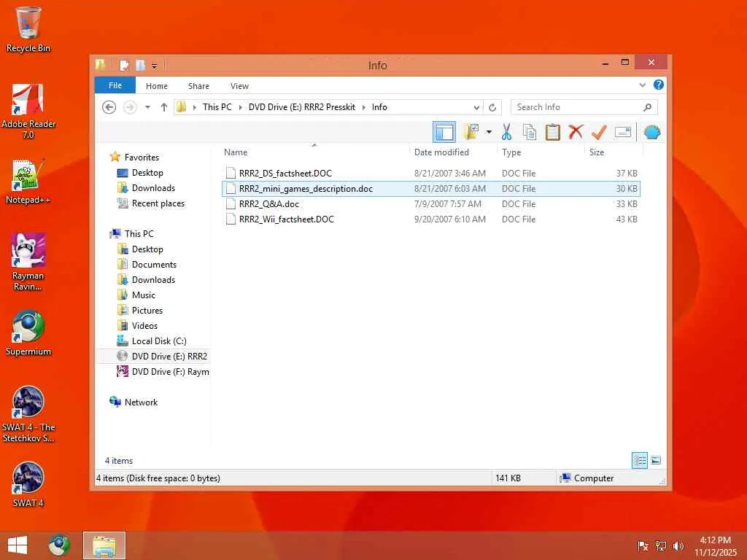This screenshot has width=747, height=560.
Task: Refresh the Info folder
Action: point(492,107)
